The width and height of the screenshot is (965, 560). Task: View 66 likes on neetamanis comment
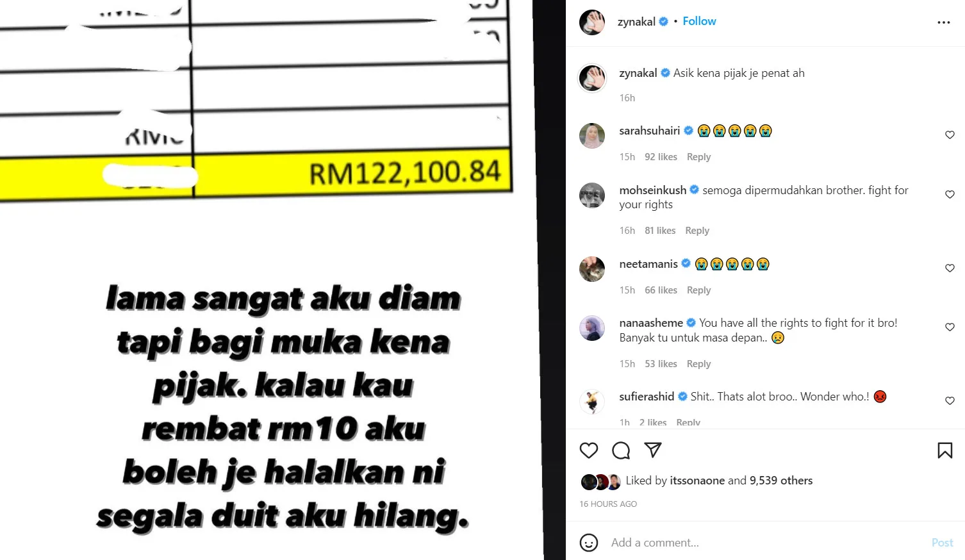[x=661, y=290]
